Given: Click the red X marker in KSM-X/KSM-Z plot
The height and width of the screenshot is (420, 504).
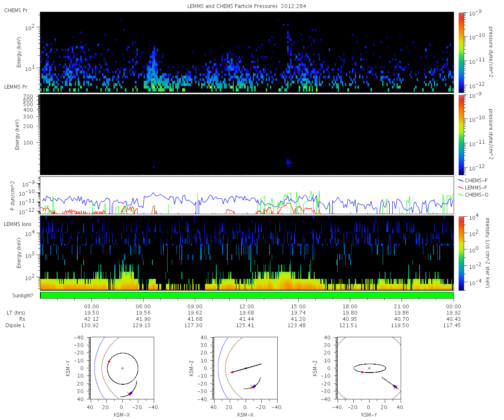Looking at the screenshot, I should 252,387.
